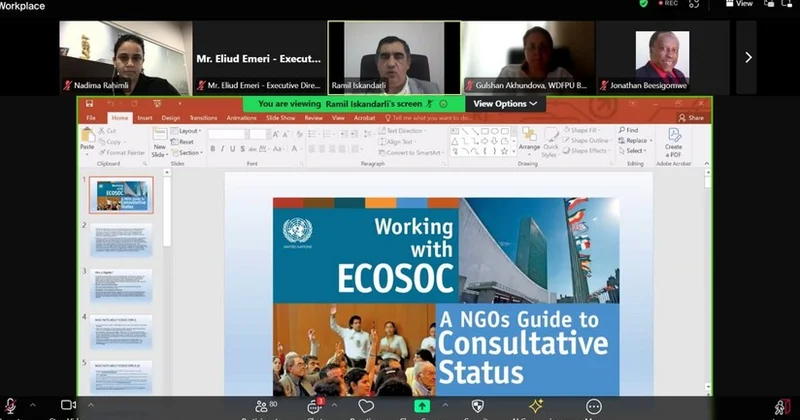
Task: Switch to the Acrobat tab
Action: pos(364,118)
